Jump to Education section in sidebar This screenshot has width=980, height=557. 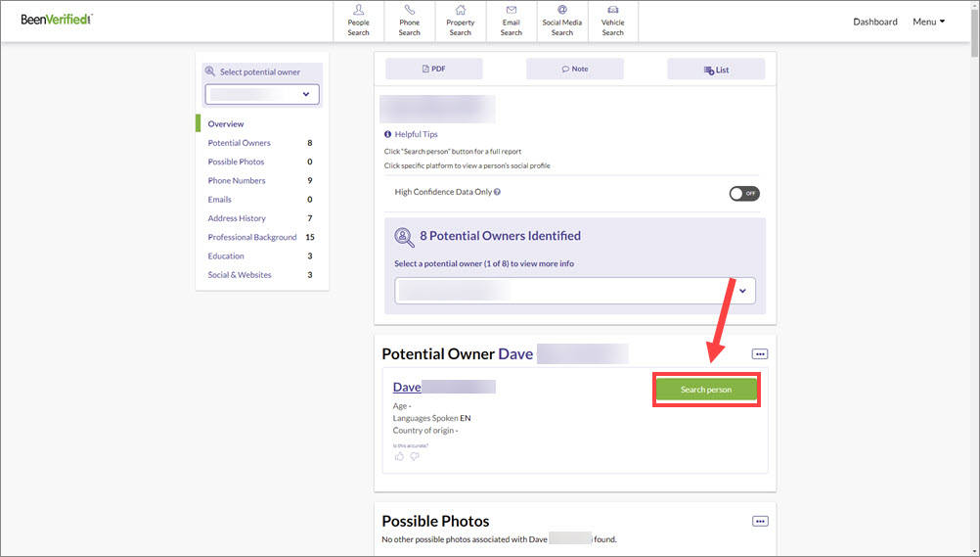pos(226,255)
